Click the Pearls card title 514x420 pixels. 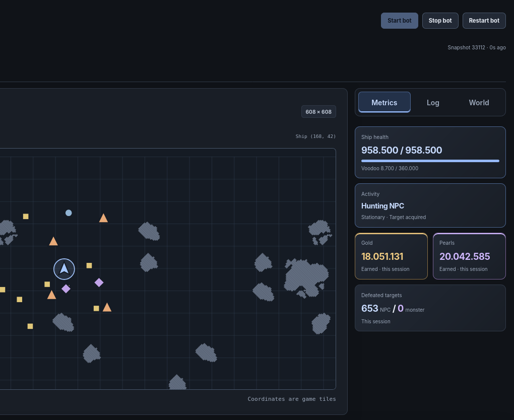click(447, 243)
